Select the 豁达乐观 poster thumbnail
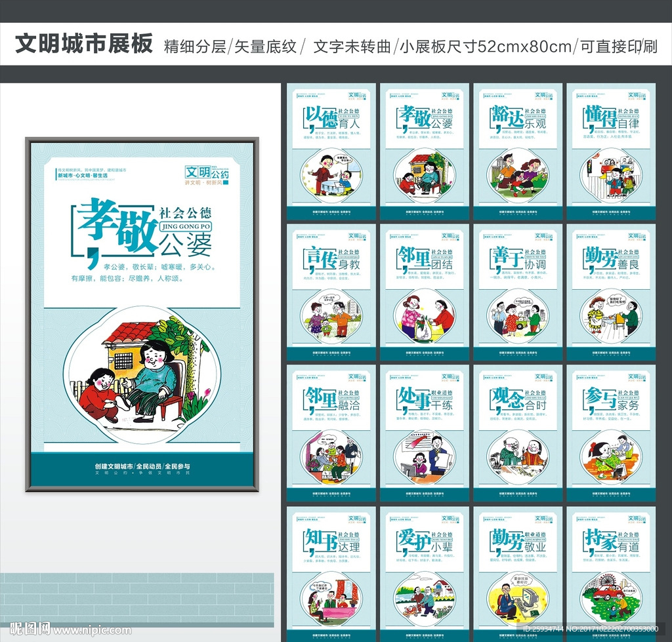Screen dimensions: 672x642 (518, 151)
